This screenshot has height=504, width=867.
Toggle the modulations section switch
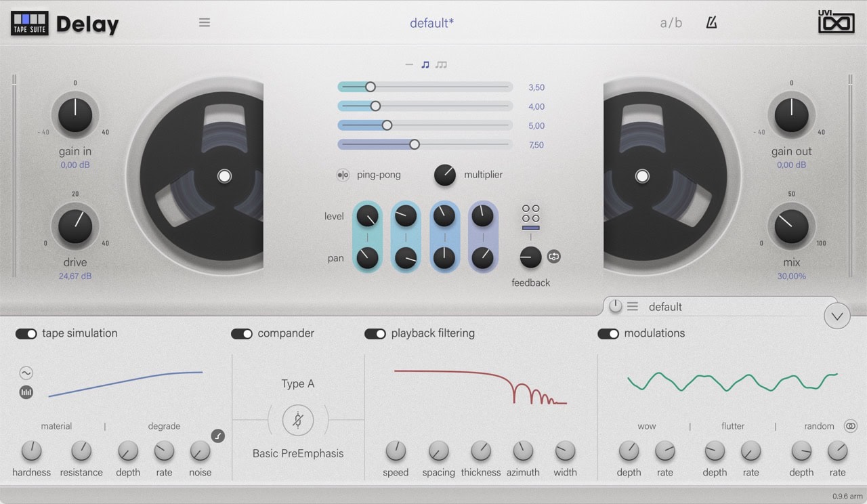point(608,333)
